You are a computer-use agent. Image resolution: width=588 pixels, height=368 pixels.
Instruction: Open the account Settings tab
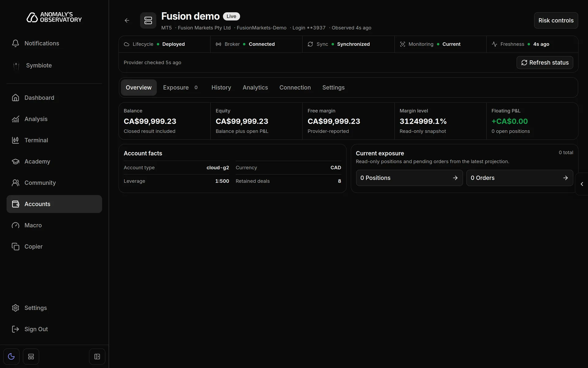333,87
